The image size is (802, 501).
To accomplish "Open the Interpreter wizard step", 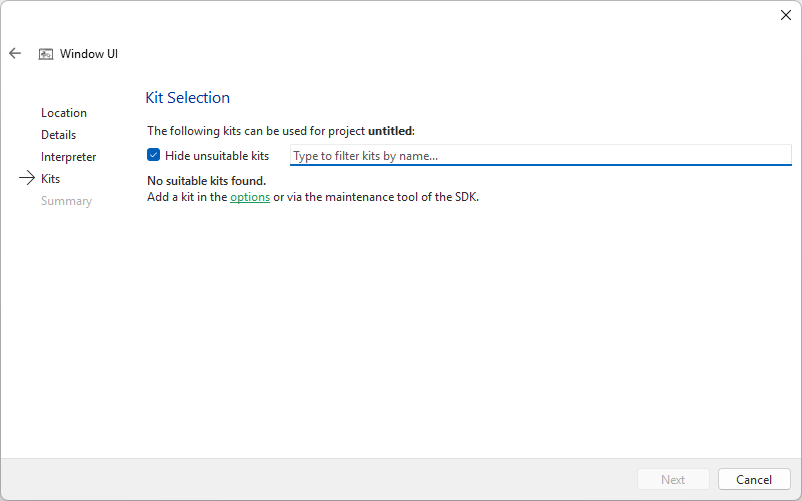I will pyautogui.click(x=68, y=157).
